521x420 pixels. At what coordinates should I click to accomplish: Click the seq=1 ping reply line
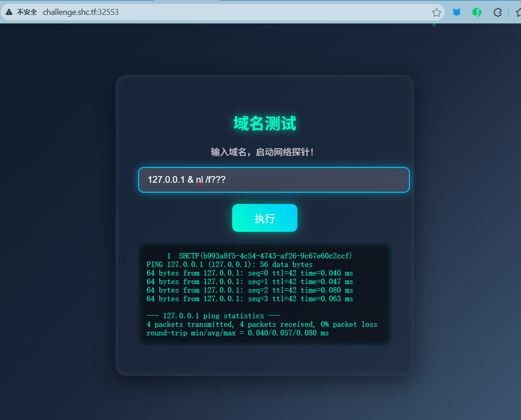[x=250, y=282]
